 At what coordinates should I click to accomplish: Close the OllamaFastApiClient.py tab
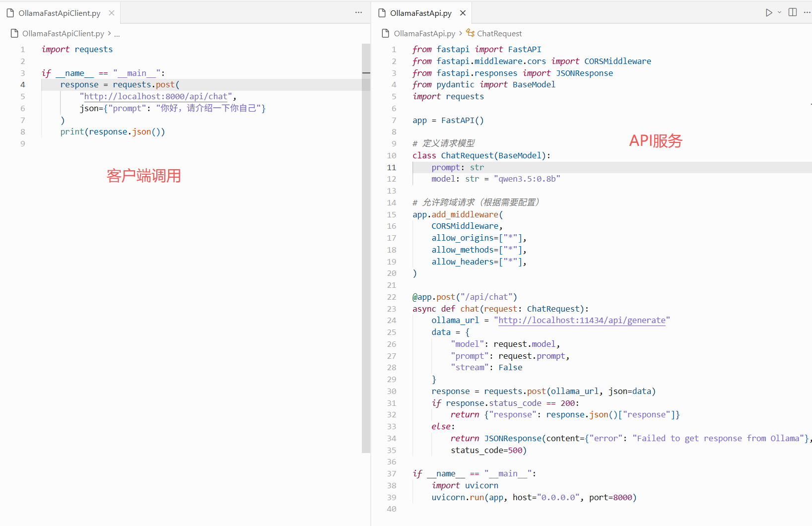click(112, 13)
